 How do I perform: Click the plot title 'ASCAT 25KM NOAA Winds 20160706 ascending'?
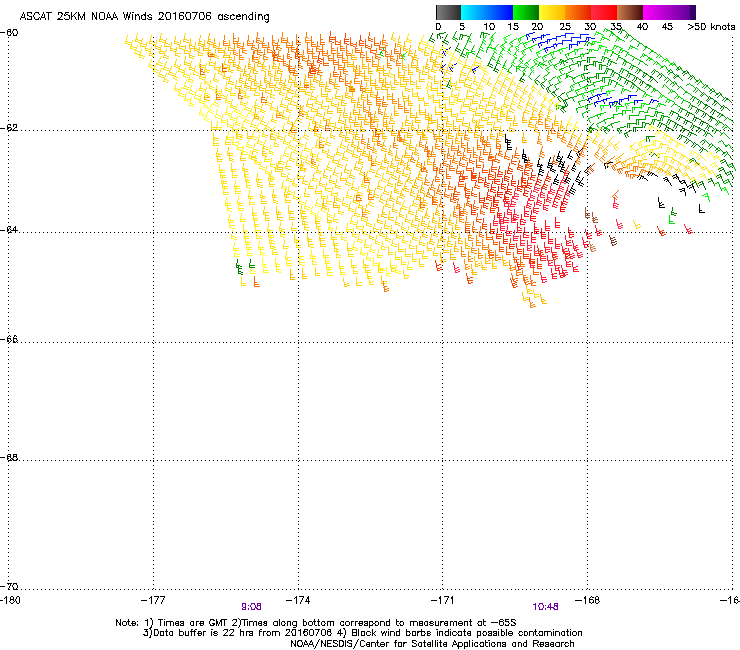[144, 17]
